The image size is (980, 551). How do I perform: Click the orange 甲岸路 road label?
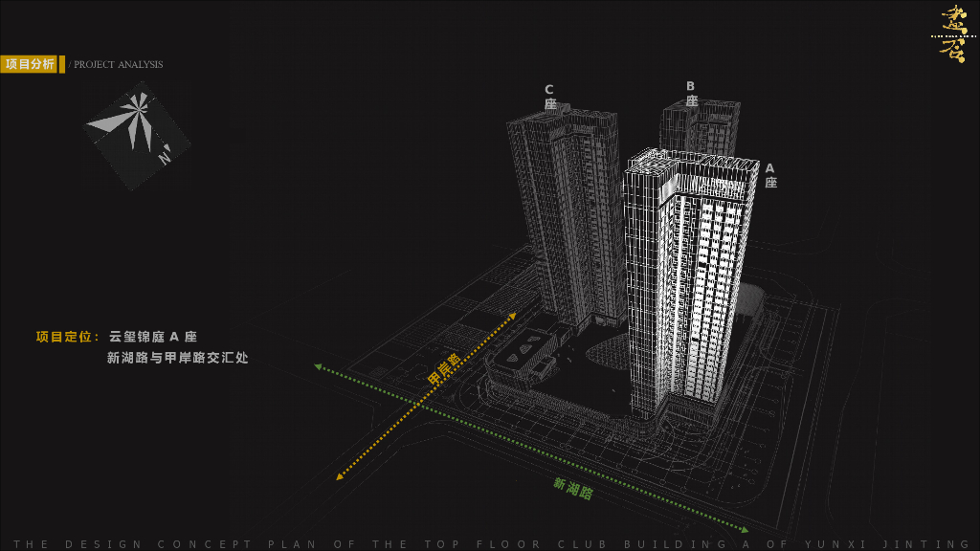[x=444, y=369]
